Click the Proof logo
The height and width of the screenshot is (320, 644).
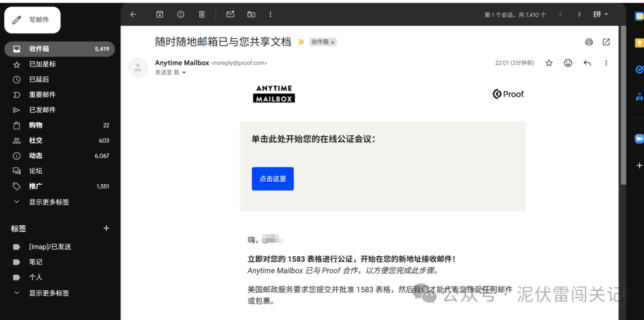click(509, 94)
